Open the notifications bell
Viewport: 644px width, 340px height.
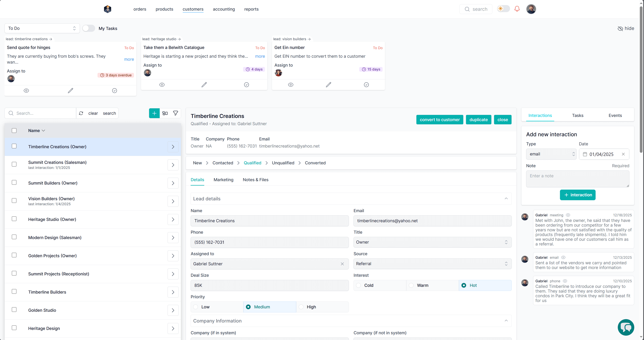517,9
